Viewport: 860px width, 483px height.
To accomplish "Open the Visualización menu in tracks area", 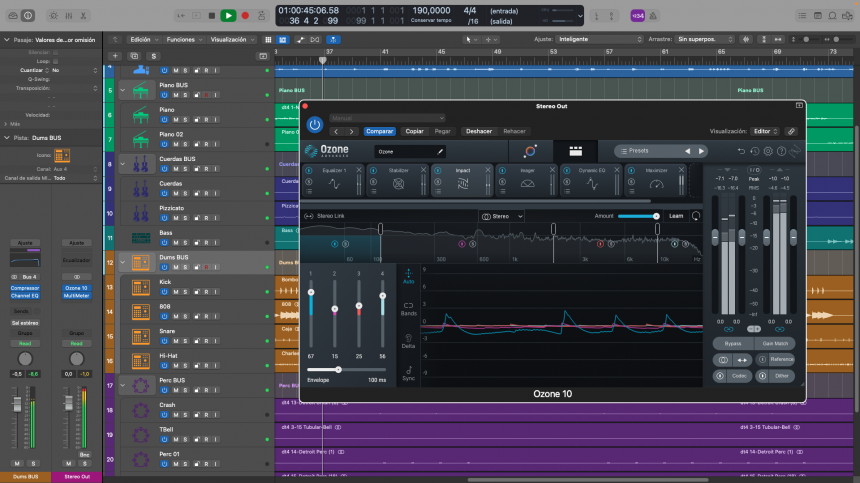I will tap(232, 39).
